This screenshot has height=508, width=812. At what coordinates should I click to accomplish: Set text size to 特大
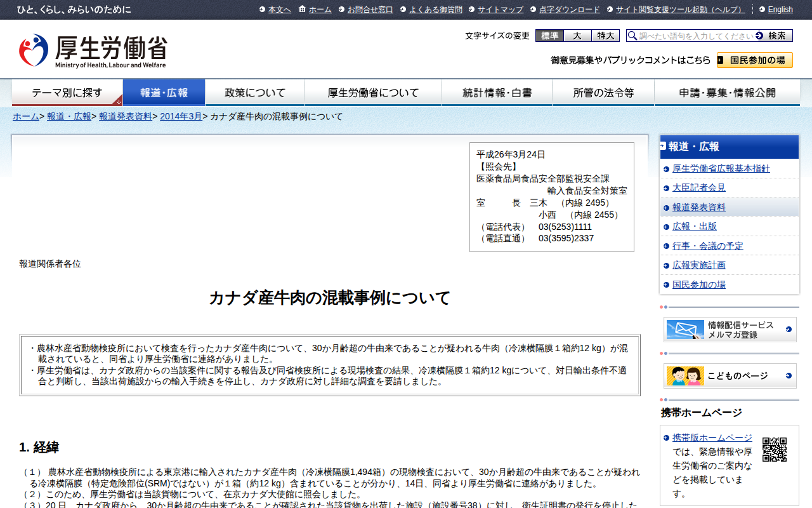605,36
